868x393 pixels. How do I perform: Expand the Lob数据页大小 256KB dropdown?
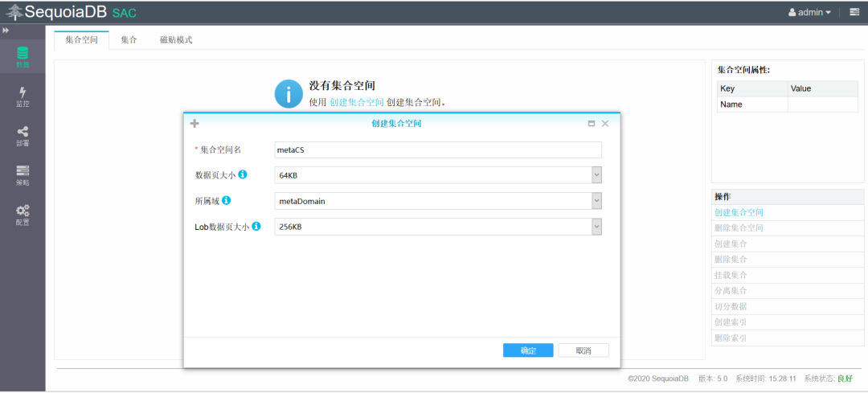[x=596, y=227]
